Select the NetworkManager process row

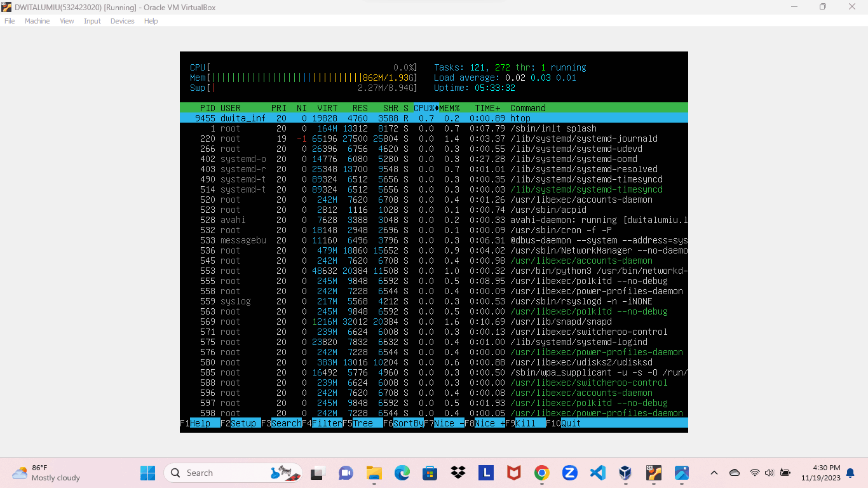pyautogui.click(x=434, y=250)
